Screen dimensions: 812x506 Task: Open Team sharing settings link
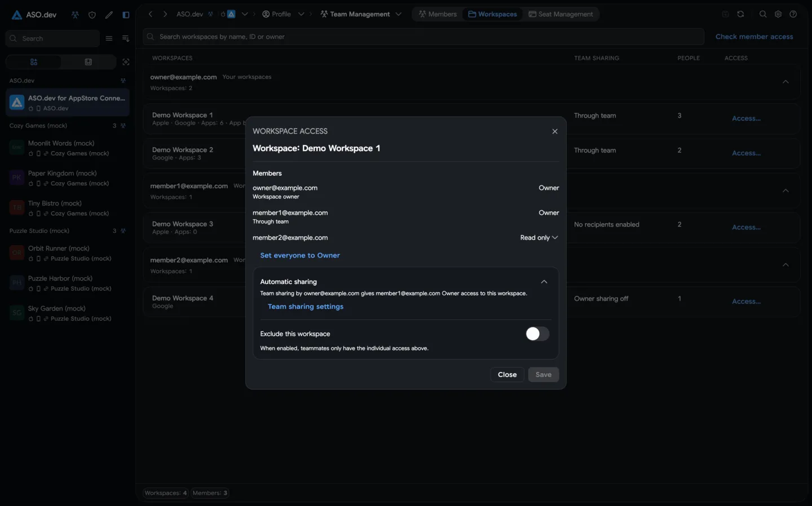click(x=306, y=307)
